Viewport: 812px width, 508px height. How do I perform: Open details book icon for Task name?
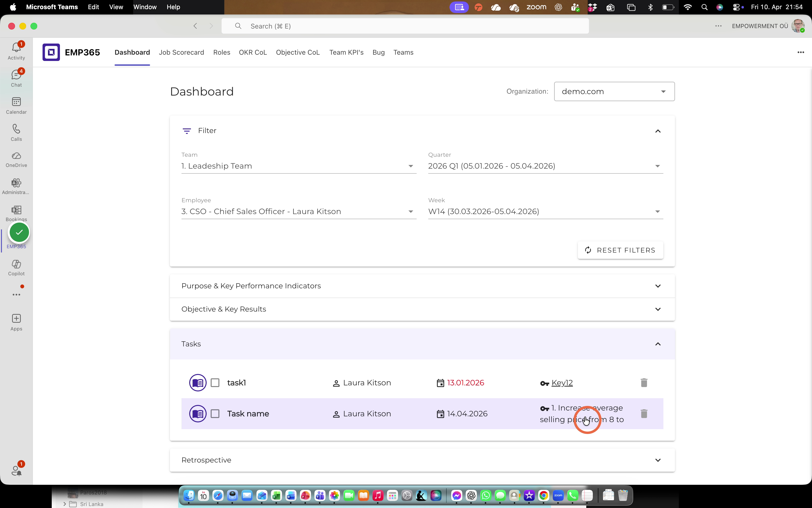coord(198,414)
